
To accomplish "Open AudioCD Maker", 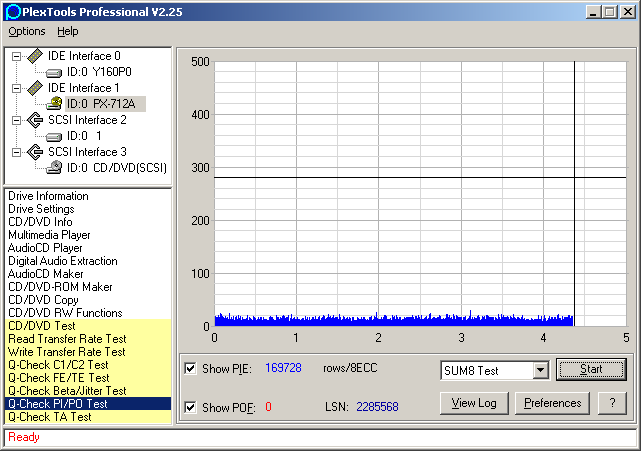I will coord(45,274).
